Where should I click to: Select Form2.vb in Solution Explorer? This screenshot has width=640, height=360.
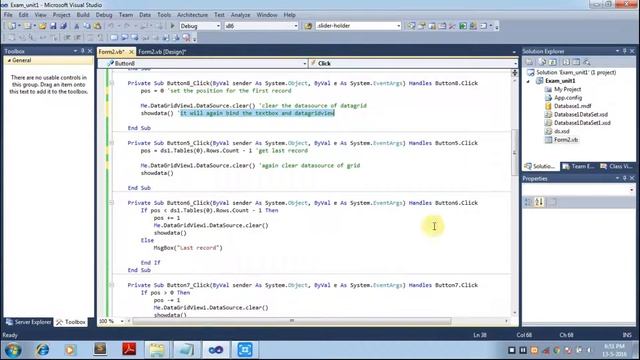point(566,140)
